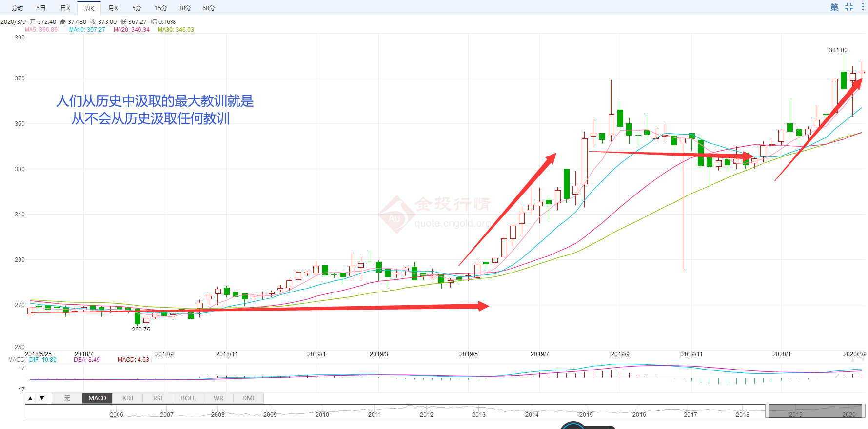Click the down triangle zoom-out arrow
868x429 pixels.
click(x=42, y=398)
